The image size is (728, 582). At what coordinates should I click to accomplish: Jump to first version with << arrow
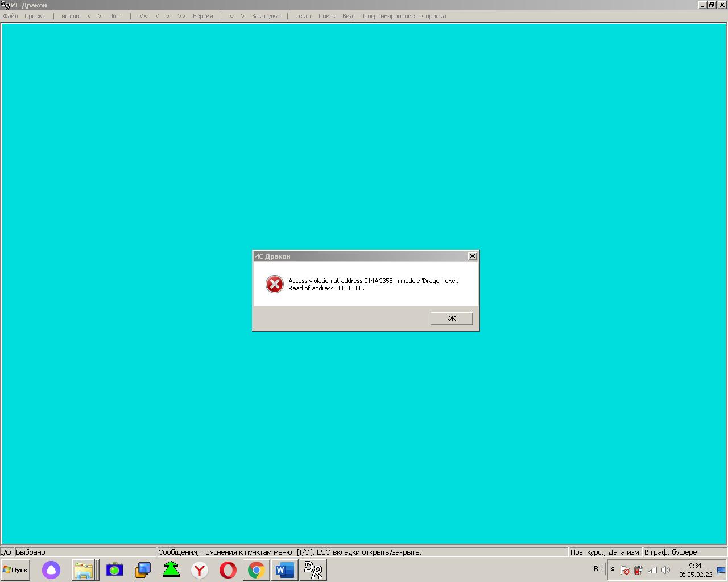point(143,16)
